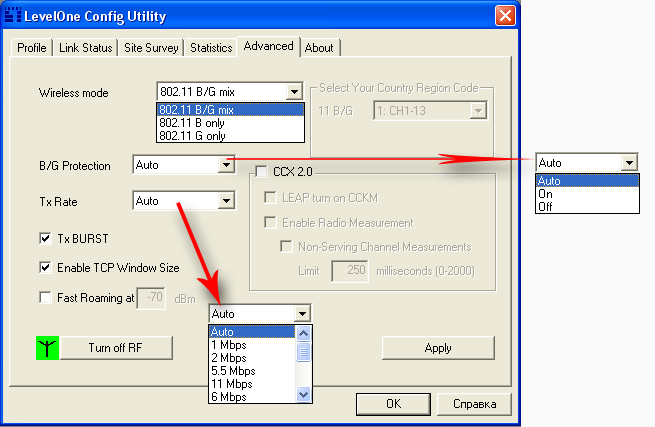Screen dimensions: 655x427
Task: Pick 6 Mbps Tx rate
Action: click(x=252, y=396)
